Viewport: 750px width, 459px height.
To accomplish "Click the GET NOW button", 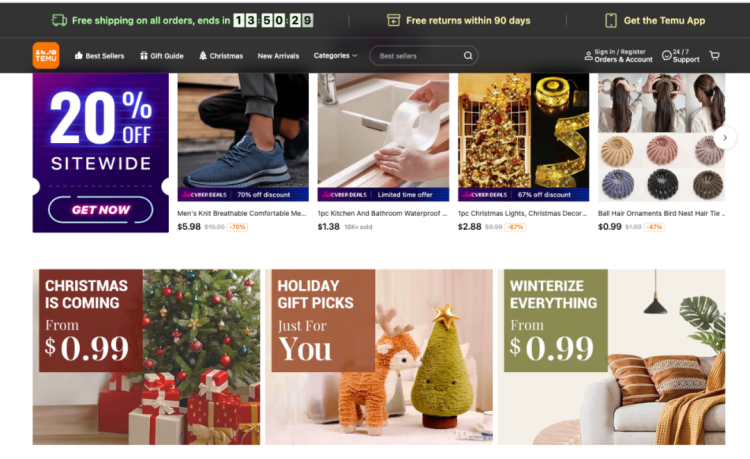I will [x=100, y=209].
